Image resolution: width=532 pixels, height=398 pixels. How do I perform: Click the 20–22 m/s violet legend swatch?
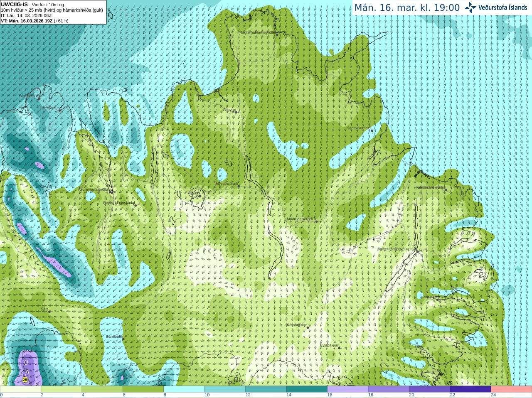(430, 389)
